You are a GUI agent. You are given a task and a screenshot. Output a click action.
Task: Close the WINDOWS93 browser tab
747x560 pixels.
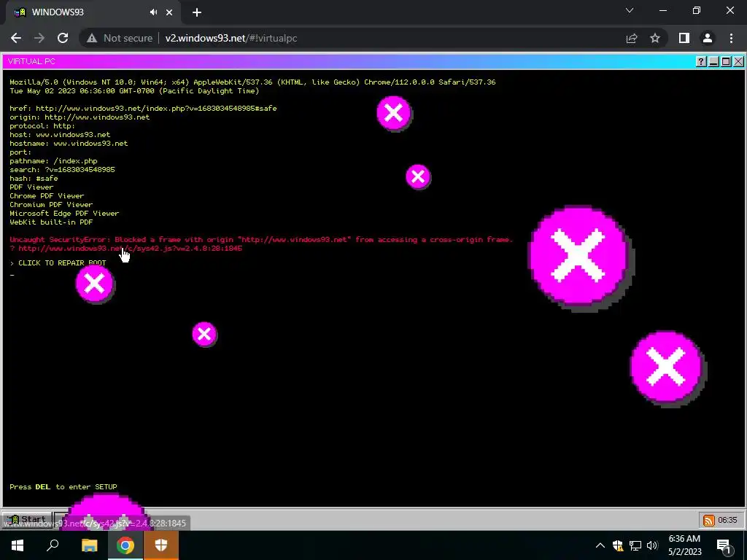(x=169, y=12)
